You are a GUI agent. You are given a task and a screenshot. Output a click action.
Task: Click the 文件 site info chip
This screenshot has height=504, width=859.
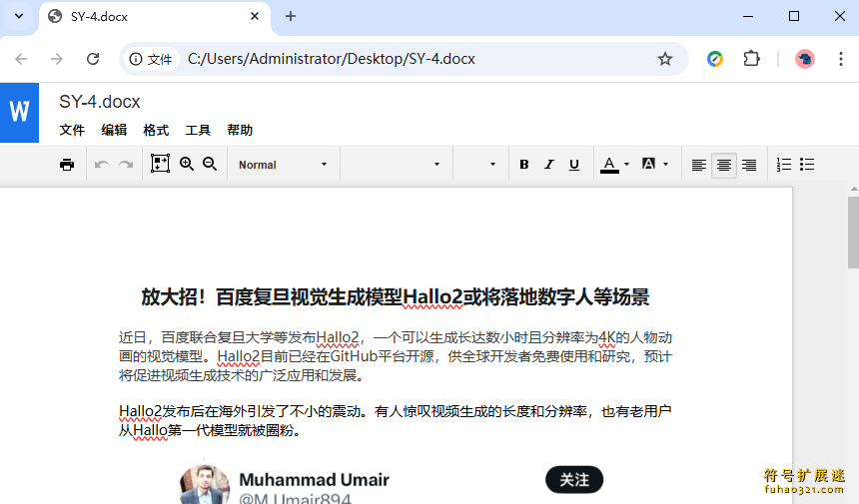[151, 59]
